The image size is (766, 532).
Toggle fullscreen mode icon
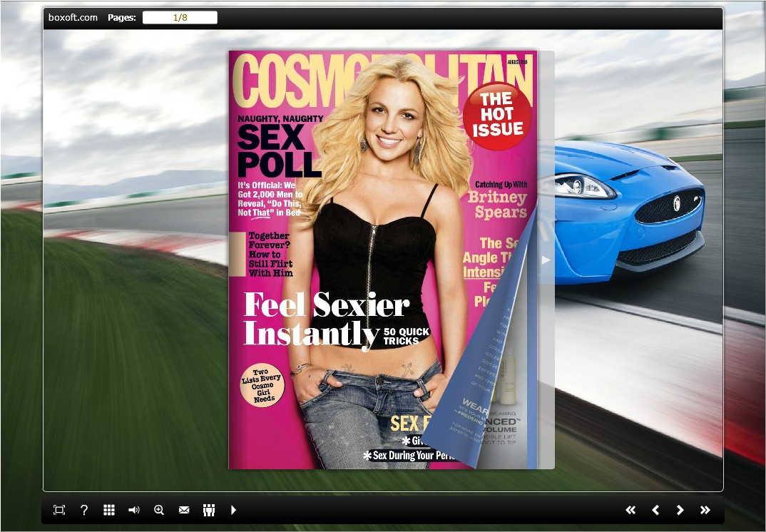click(x=59, y=510)
